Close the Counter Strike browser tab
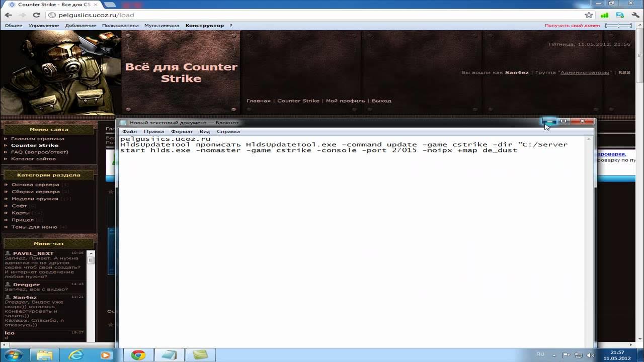The image size is (644, 362). [97, 5]
